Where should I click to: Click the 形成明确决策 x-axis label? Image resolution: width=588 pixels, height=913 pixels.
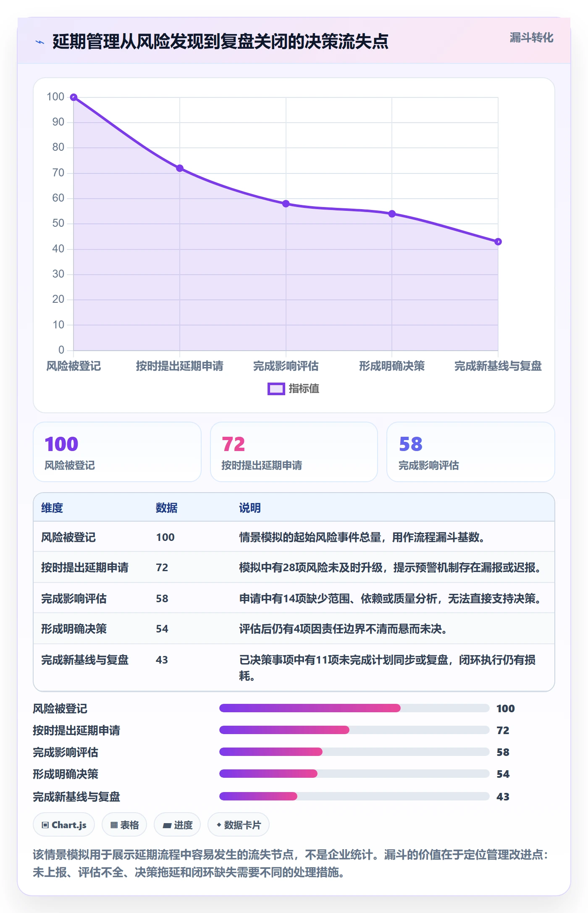[x=392, y=366]
